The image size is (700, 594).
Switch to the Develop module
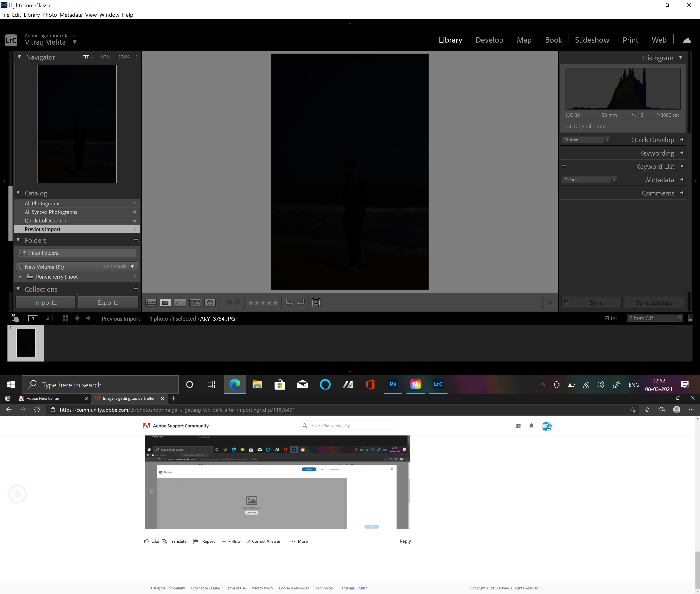(489, 40)
